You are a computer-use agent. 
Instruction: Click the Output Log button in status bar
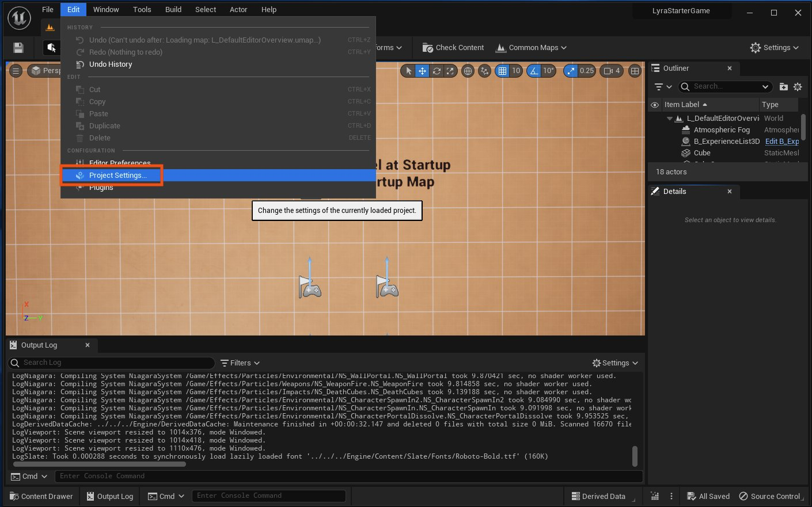pos(109,497)
